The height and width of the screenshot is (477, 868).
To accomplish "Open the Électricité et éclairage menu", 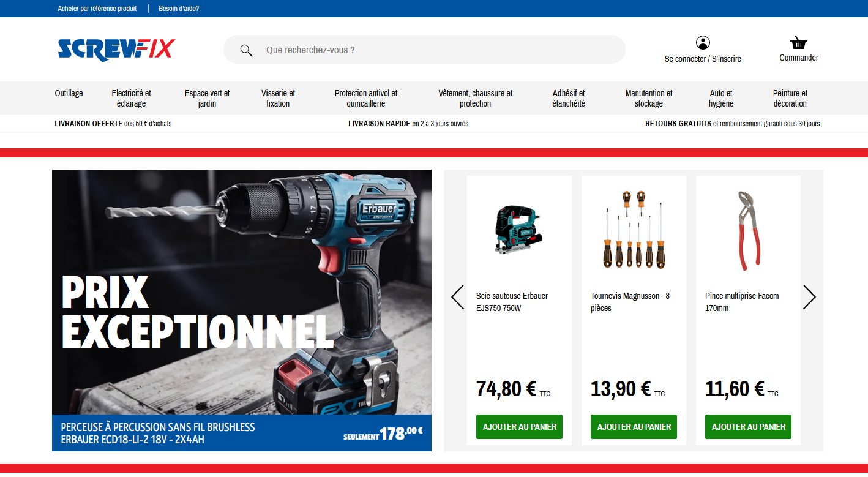I will (130, 98).
